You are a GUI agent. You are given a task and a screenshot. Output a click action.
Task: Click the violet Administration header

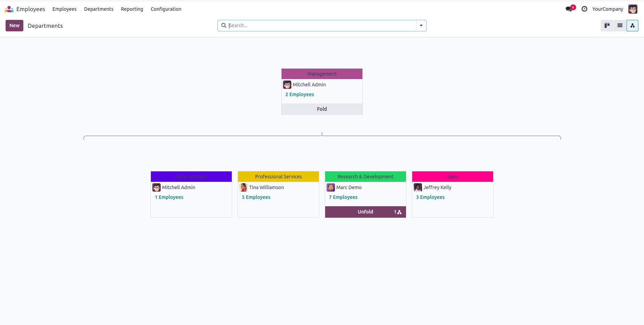191,177
